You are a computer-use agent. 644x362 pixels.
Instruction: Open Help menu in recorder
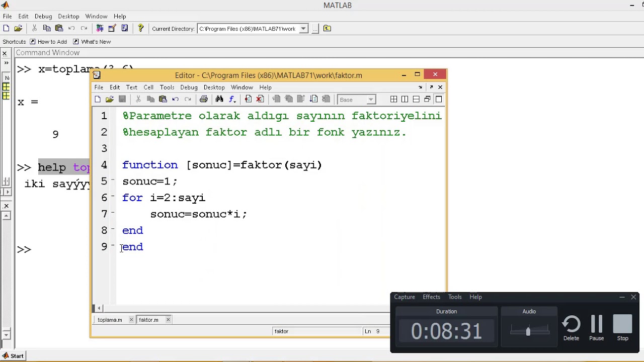point(475,297)
